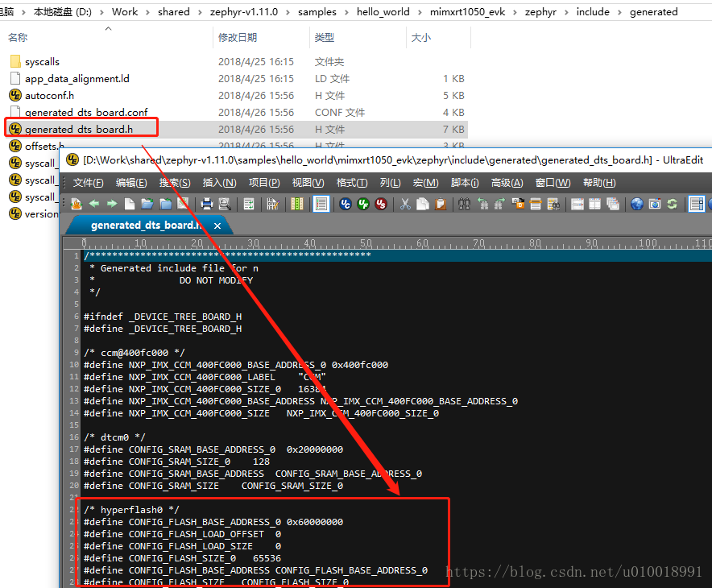
Task: Toggle the highlighted side panel layout icon
Action: coord(697,204)
